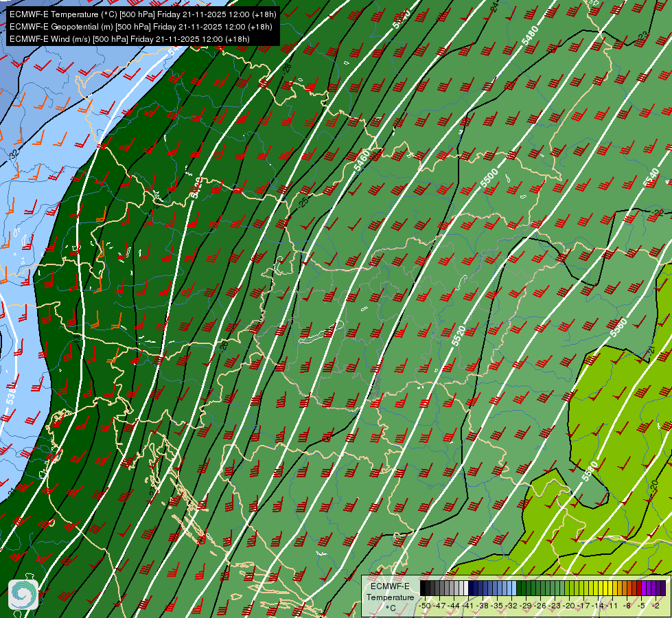Click the -44 legend tick label
The width and height of the screenshot is (672, 618).
pyautogui.click(x=454, y=606)
